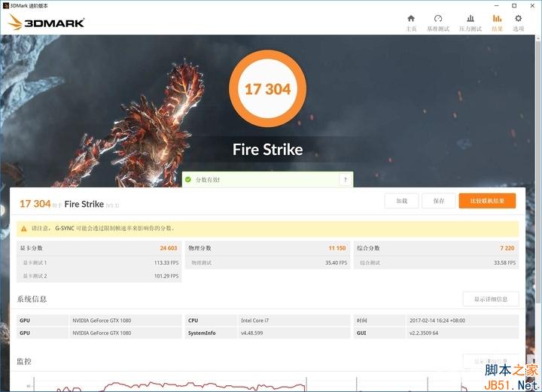The width and height of the screenshot is (542, 392).
Task: Click the 时间 value 2017-02-14 16:24
Action: (x=437, y=321)
